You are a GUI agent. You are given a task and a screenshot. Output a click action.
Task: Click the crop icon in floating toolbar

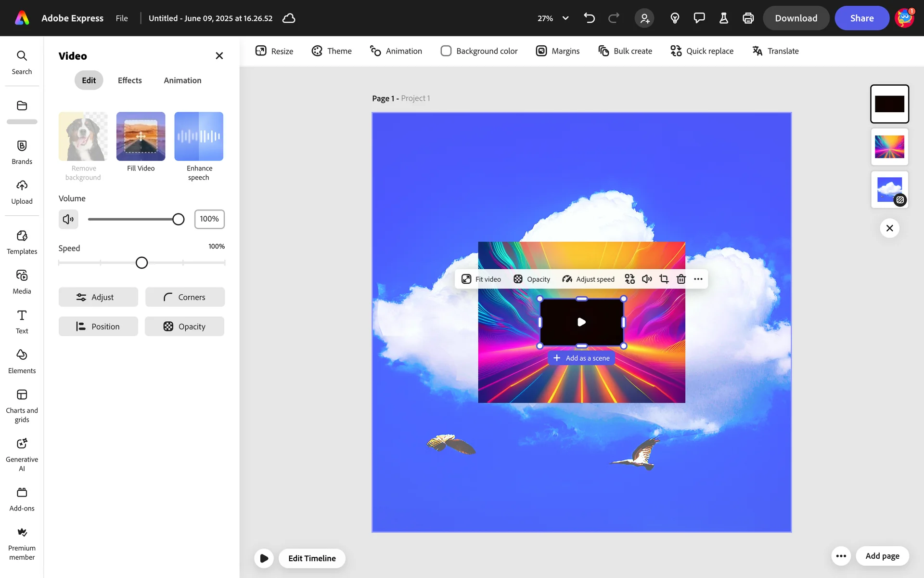[664, 279]
